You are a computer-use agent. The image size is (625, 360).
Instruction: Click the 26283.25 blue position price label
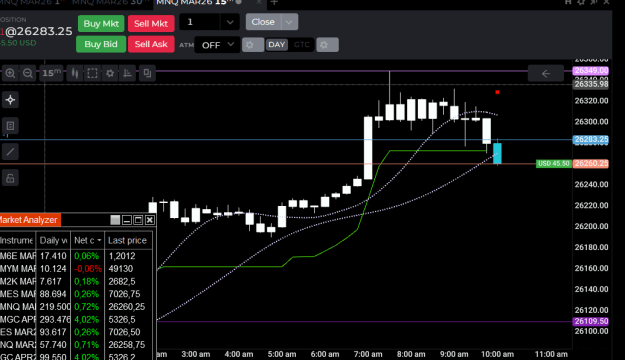(x=591, y=140)
